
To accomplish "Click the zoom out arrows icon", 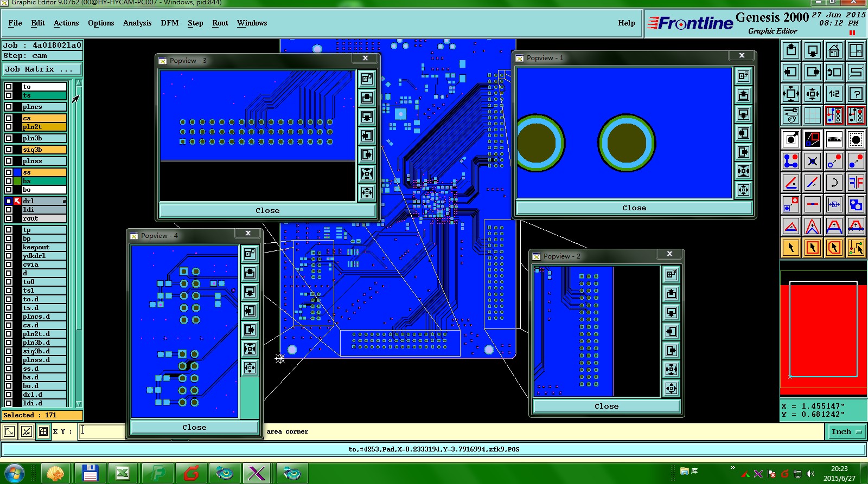I will pyautogui.click(x=813, y=94).
